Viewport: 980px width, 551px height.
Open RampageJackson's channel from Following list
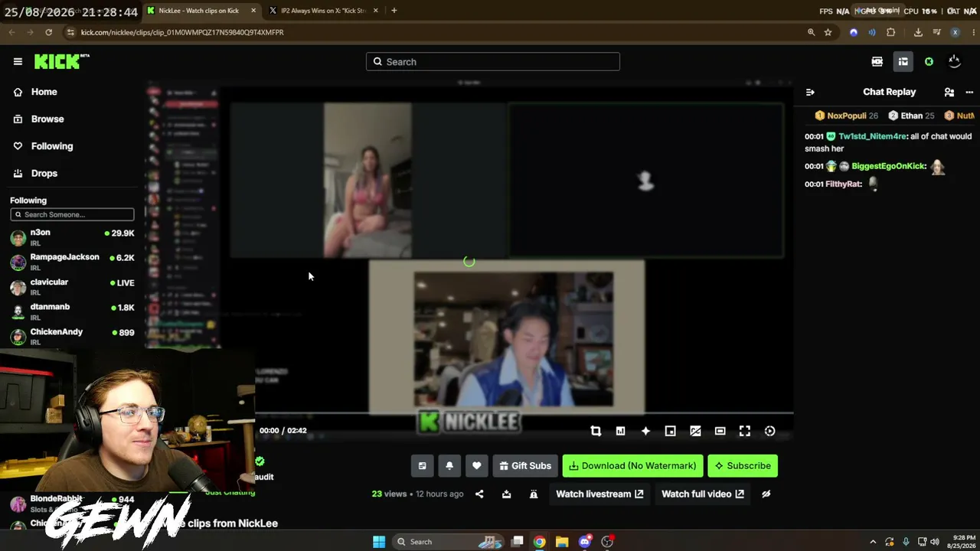[72, 262]
